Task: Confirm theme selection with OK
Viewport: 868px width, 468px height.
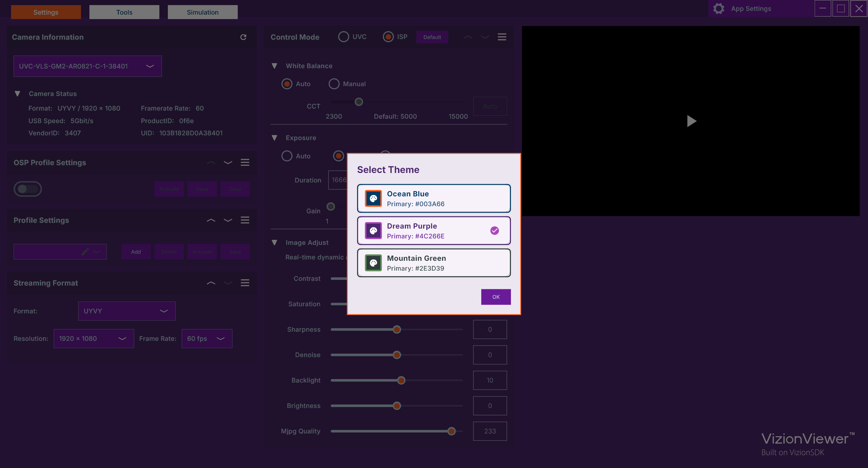Action: [496, 297]
